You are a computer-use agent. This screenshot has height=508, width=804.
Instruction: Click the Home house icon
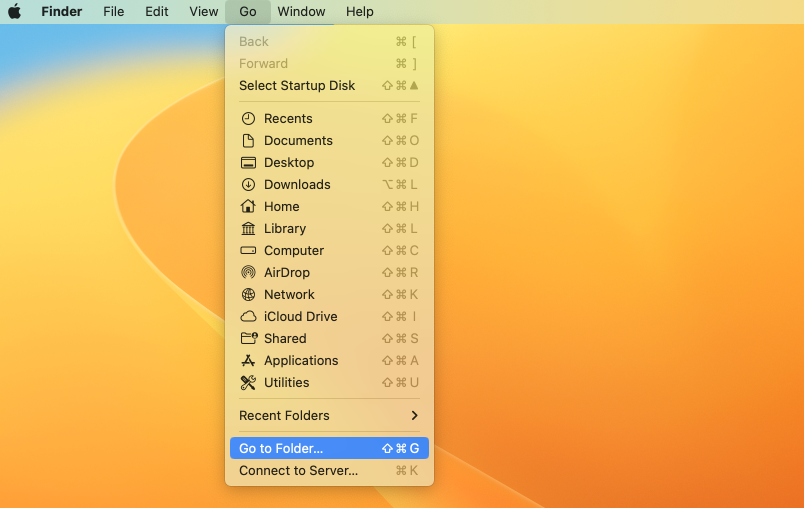(x=248, y=206)
